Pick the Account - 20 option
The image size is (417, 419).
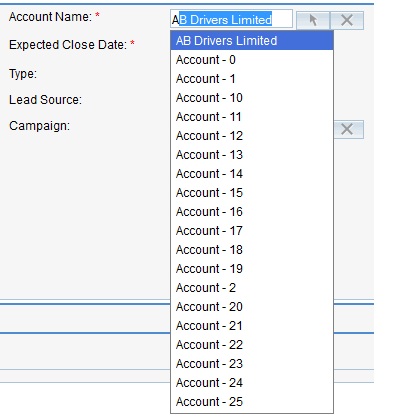252,307
